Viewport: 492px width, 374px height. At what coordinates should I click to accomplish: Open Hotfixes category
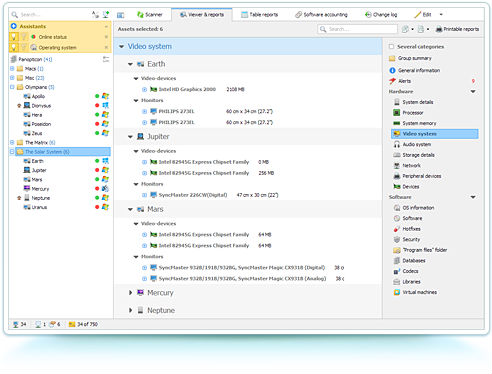pos(407,229)
